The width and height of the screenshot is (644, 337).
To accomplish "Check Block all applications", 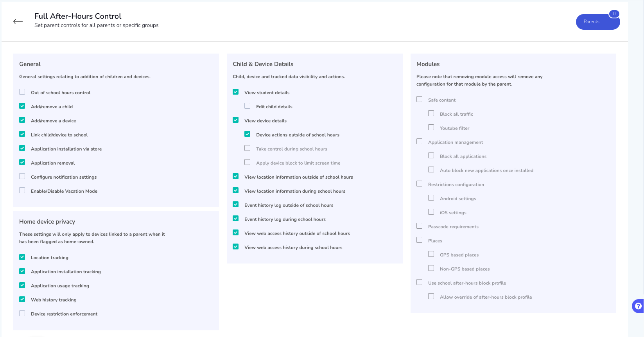I will click(x=431, y=156).
